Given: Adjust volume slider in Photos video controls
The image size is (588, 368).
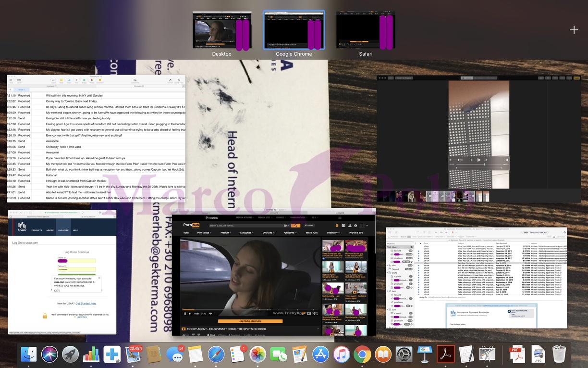Looking at the screenshot, I should click(456, 160).
